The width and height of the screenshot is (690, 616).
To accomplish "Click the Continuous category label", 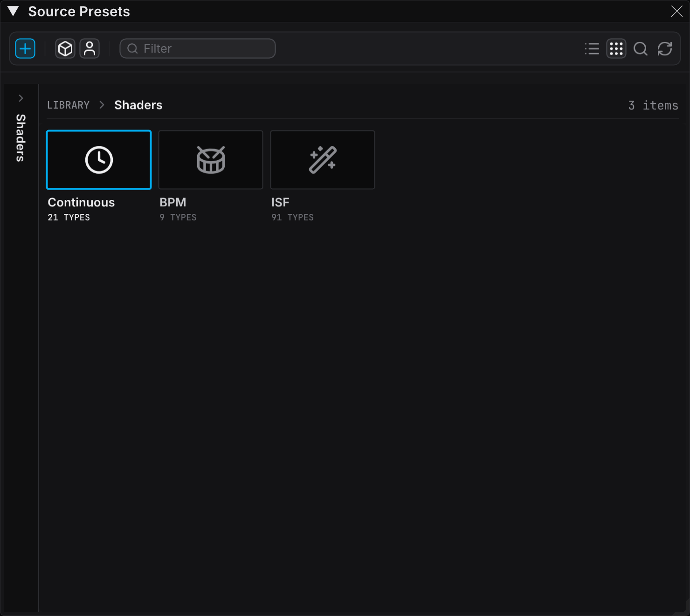I will coord(81,202).
